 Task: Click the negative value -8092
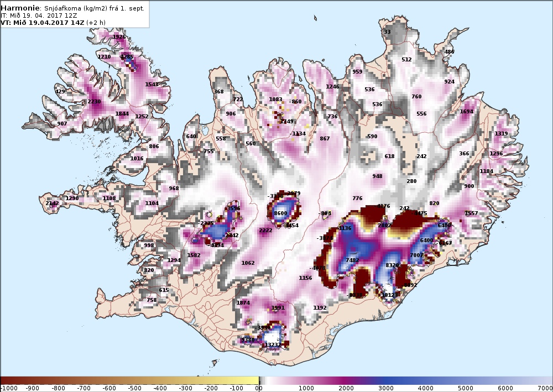[x=409, y=285]
